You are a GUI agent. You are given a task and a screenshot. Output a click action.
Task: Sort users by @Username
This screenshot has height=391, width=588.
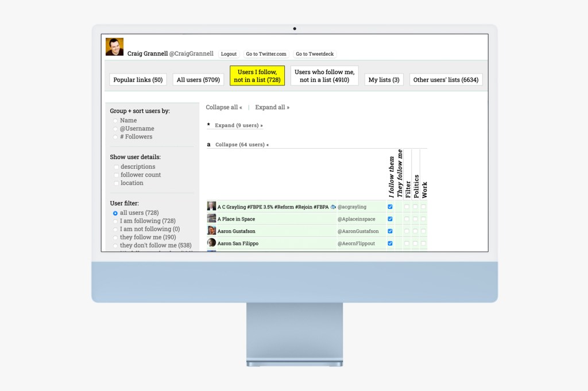[x=115, y=129]
